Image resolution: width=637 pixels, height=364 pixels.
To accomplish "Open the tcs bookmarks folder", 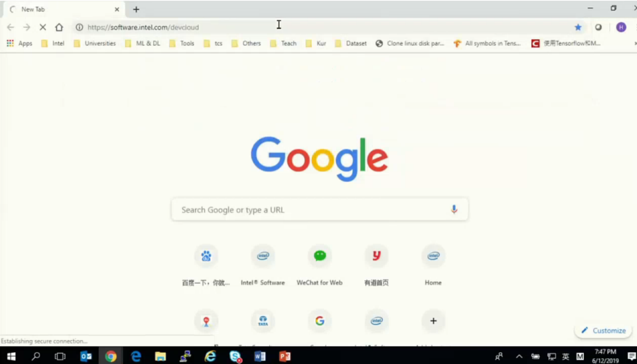I will (x=213, y=43).
